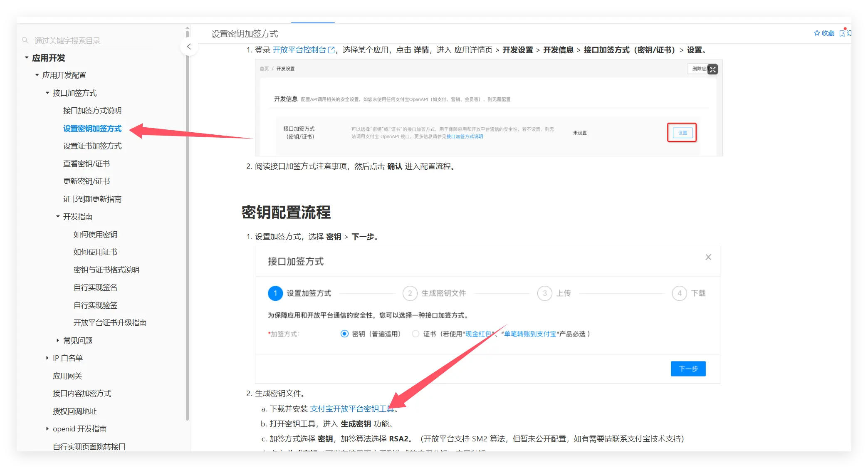Viewport: 868px width, 468px height.
Task: Open 设置证书加签方式 in the sidebar
Action: tap(92, 146)
